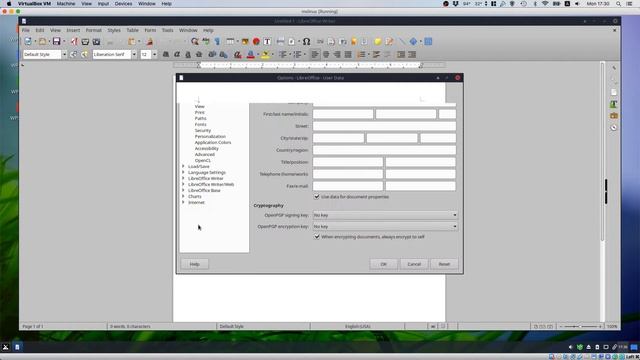Click the Font Color red swatch icon

coord(251,54)
